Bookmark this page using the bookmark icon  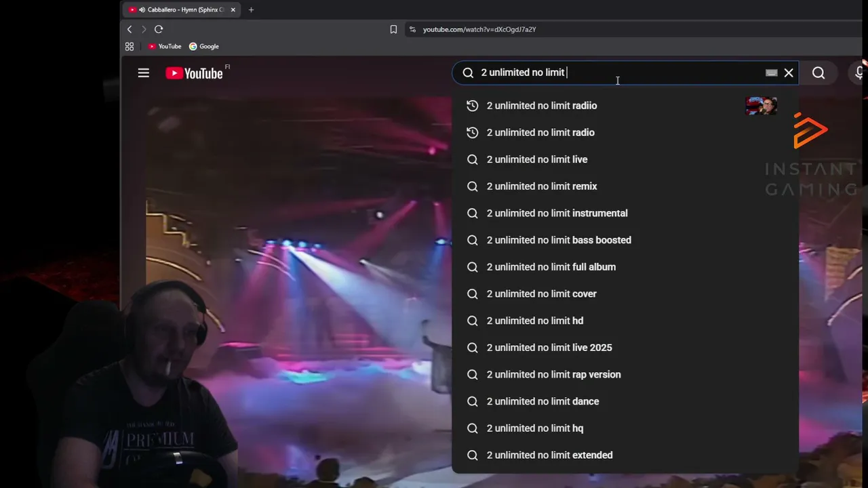coord(393,29)
